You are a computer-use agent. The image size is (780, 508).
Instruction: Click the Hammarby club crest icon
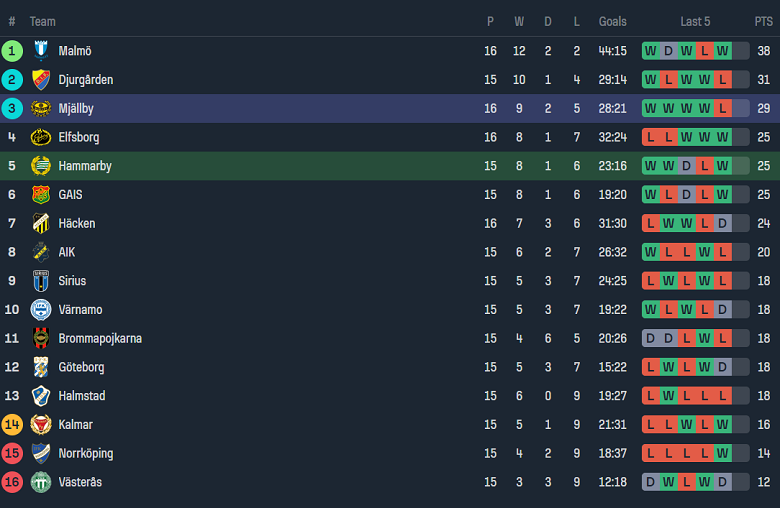[x=41, y=166]
